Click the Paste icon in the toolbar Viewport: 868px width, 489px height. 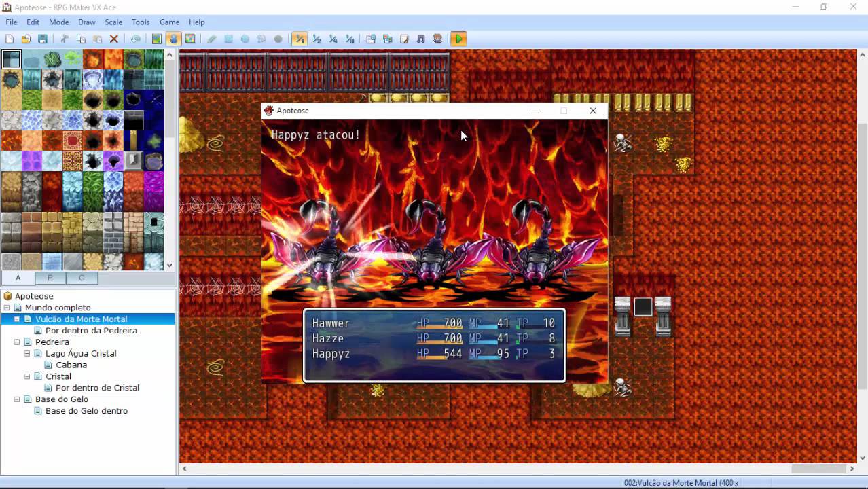tap(97, 39)
